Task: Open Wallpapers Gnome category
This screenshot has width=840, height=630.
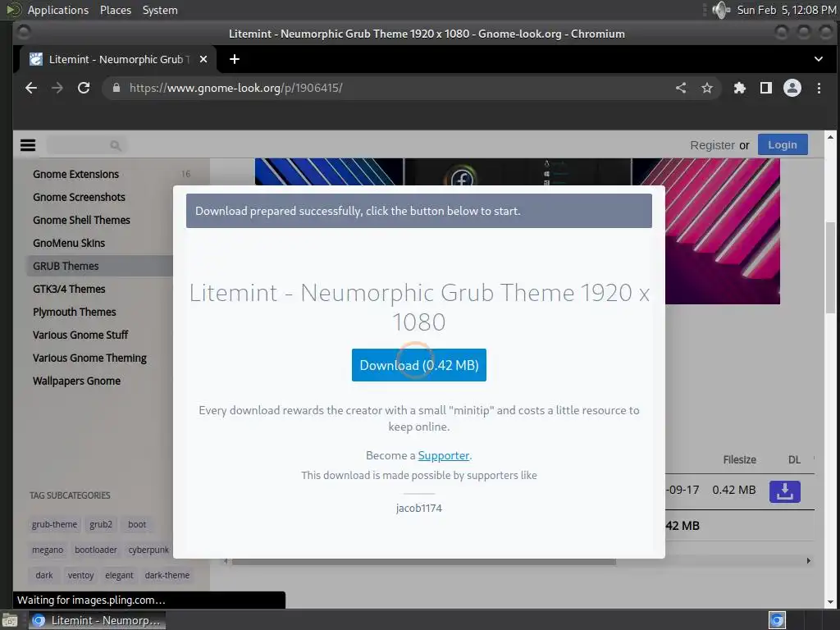Action: [x=76, y=381]
